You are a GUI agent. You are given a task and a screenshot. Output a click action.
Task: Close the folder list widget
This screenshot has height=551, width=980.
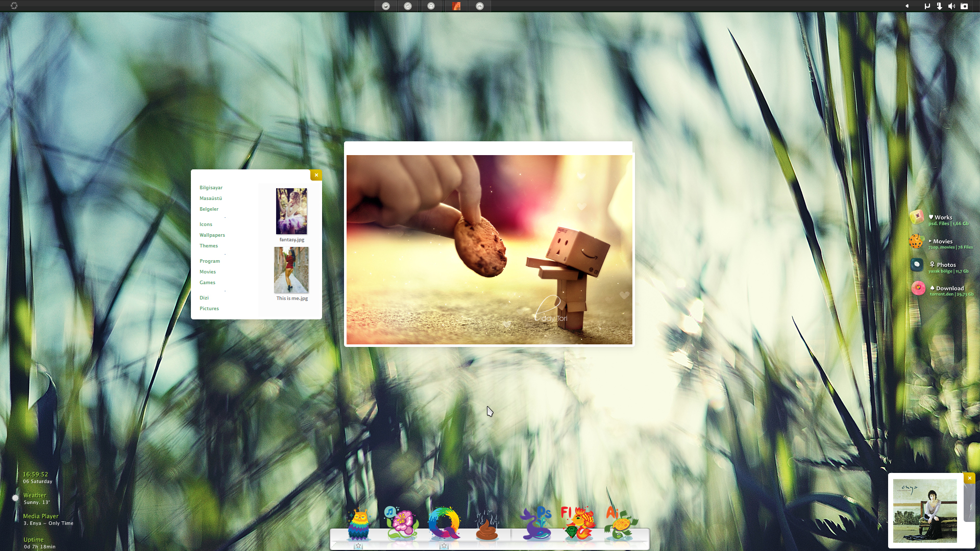tap(316, 175)
